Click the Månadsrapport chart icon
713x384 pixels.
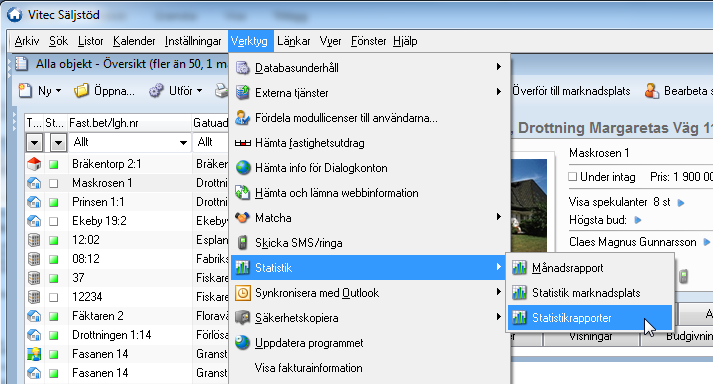point(519,268)
